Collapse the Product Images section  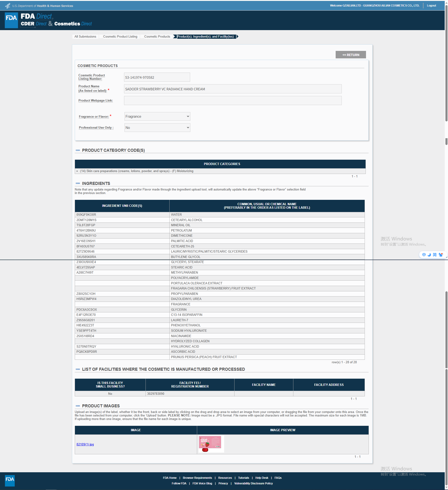pyautogui.click(x=78, y=406)
